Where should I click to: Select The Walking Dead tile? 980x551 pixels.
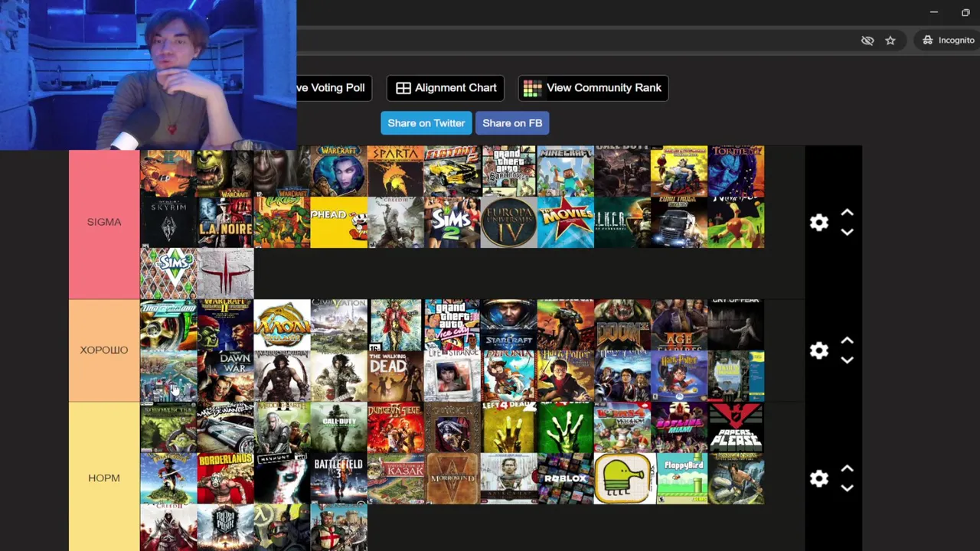[x=395, y=376]
